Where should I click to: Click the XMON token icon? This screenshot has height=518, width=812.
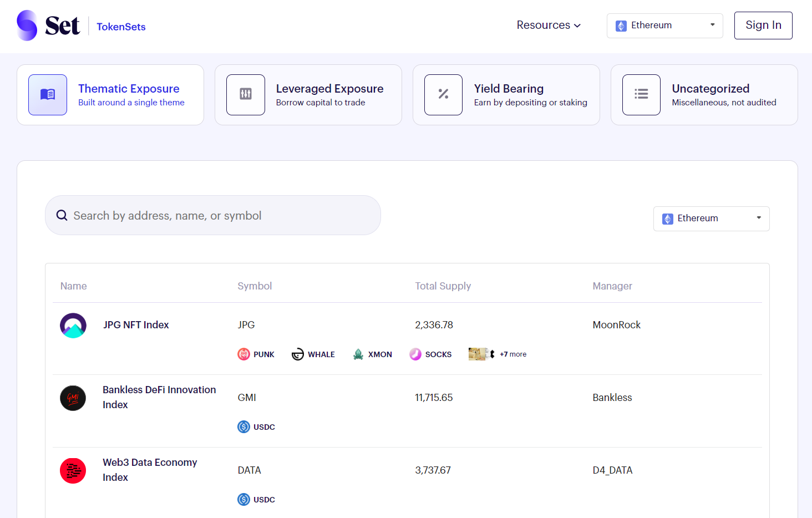(358, 354)
